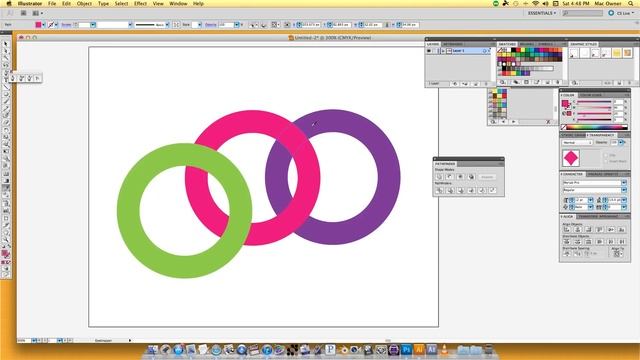This screenshot has width=640, height=360.
Task: Click Horizontal Align Left in Align panel
Action: (567, 230)
